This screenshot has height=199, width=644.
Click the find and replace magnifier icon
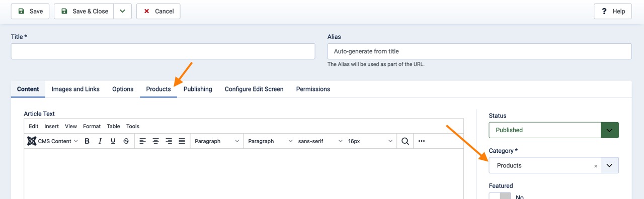pyautogui.click(x=405, y=141)
